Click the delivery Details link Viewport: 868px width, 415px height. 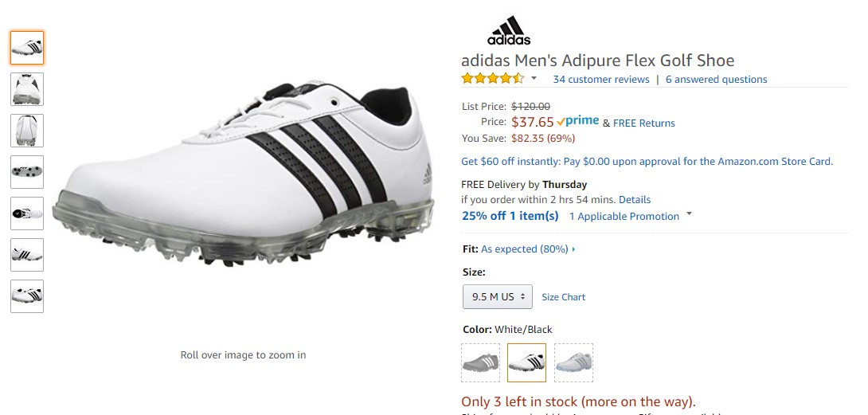click(635, 200)
